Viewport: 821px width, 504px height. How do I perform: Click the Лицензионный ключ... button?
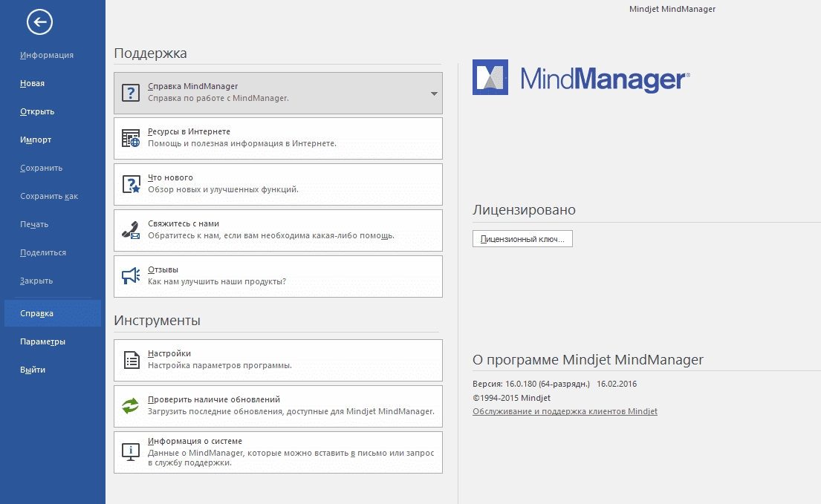[x=522, y=239]
